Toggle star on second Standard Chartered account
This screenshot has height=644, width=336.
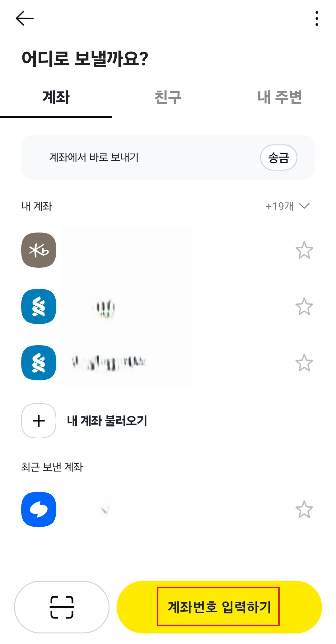304,363
